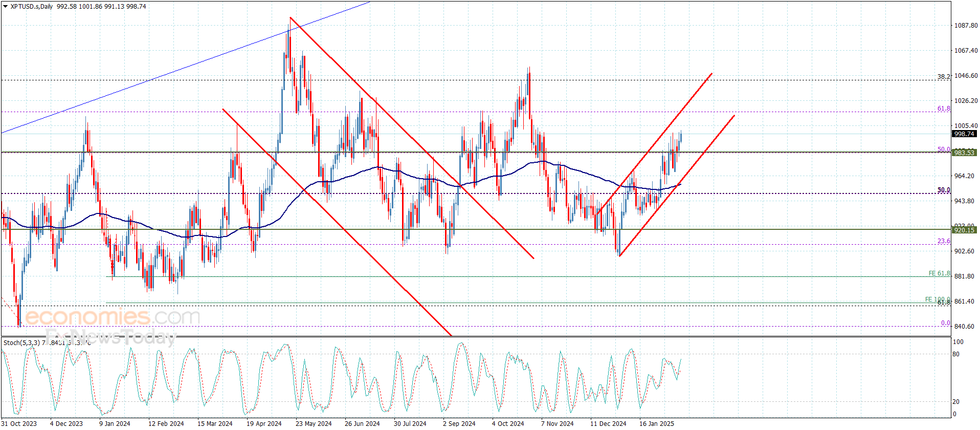This screenshot has height=430, width=980.
Task: Click the 1001.86 high value in header
Action: (91, 7)
